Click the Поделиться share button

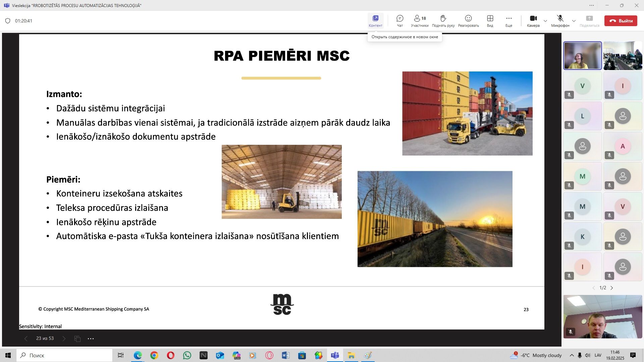[589, 21]
